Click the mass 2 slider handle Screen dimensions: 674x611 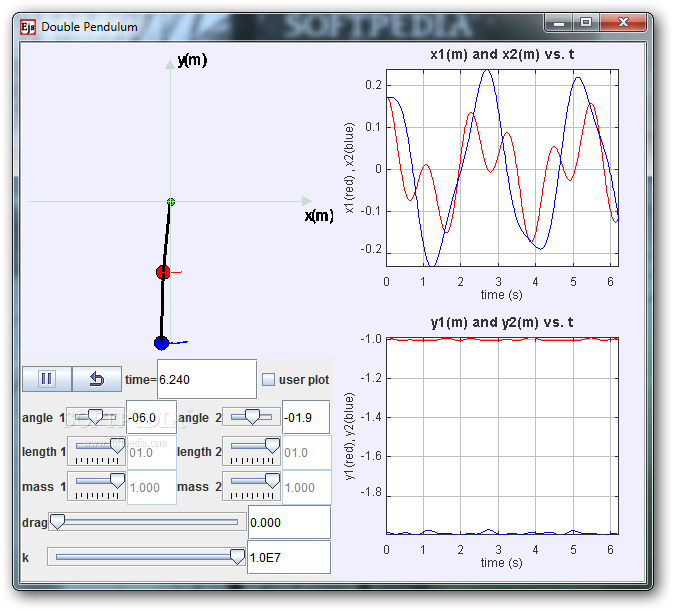(272, 481)
